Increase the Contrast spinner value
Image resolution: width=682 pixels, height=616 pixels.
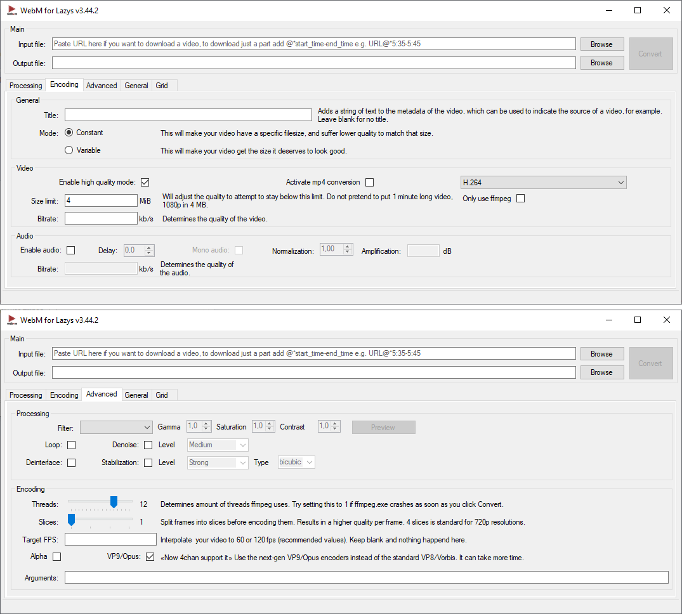[335, 424]
